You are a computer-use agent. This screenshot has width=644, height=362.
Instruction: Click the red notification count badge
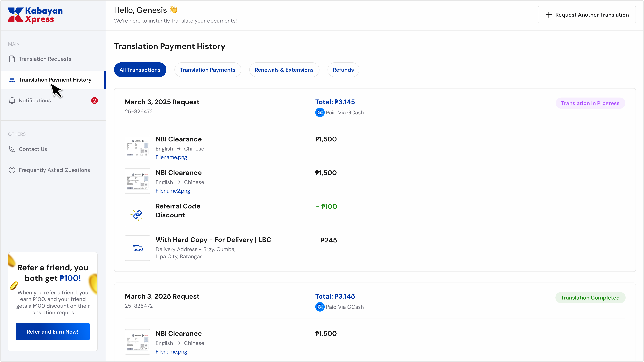[x=95, y=100]
